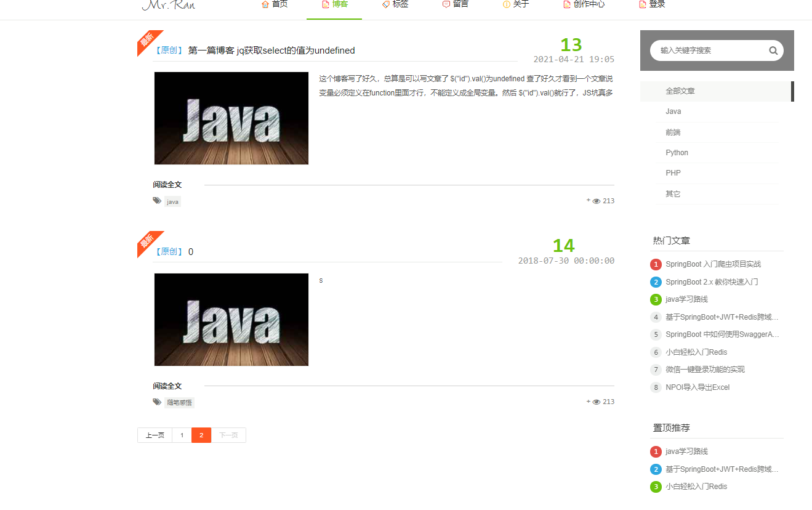The image size is (812, 510).
Task: Click current page 2 button
Action: click(201, 435)
